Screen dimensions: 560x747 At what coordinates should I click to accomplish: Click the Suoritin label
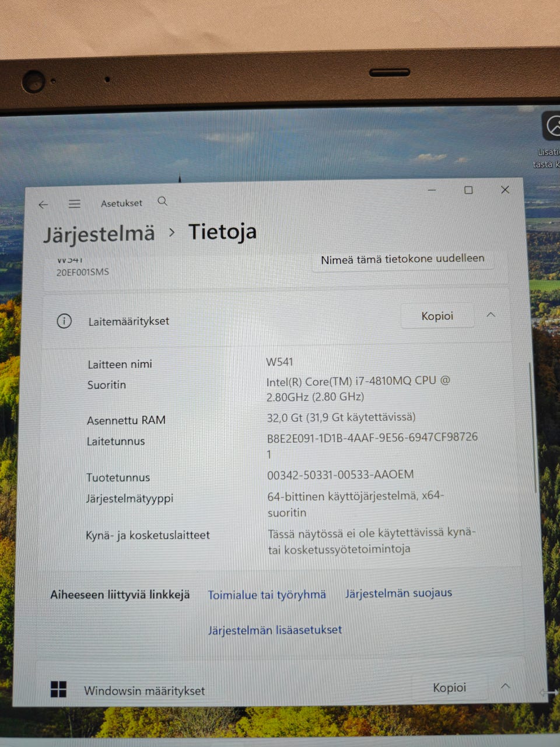pos(106,385)
